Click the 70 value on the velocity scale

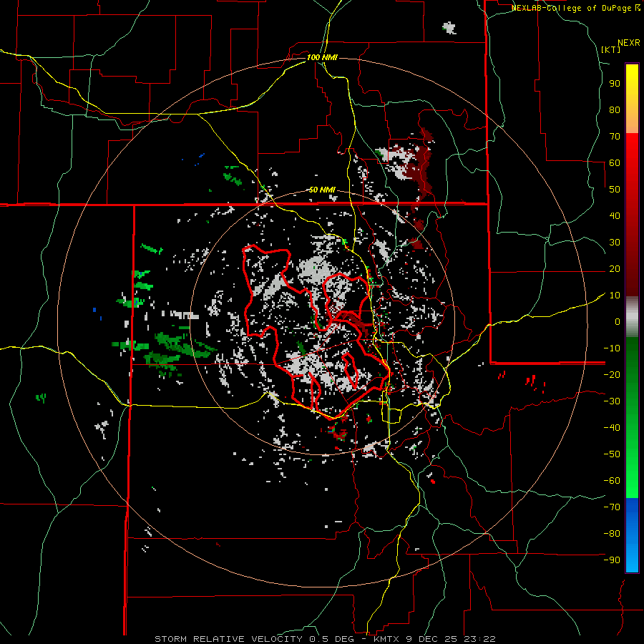pyautogui.click(x=614, y=136)
